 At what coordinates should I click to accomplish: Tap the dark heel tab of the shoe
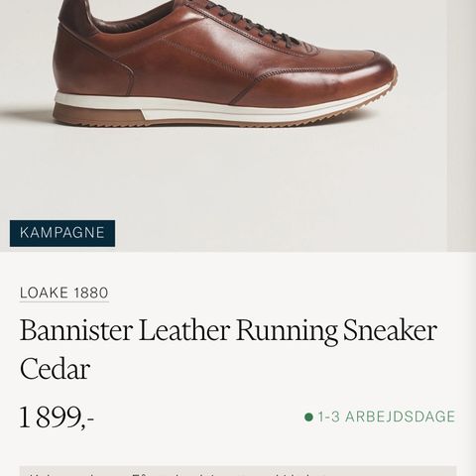pos(78,17)
